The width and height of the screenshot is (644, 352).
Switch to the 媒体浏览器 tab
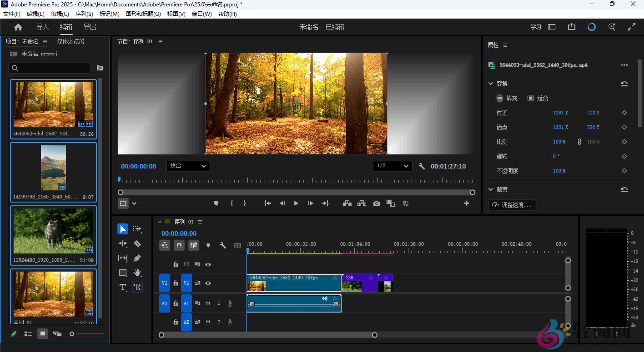pos(71,41)
